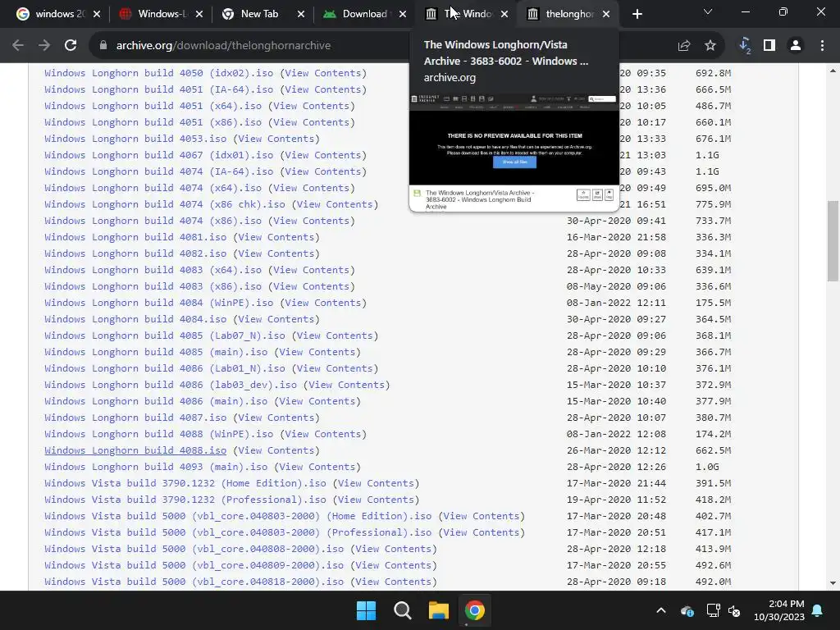
Task: Open File Explorer from taskbar
Action: 438,610
